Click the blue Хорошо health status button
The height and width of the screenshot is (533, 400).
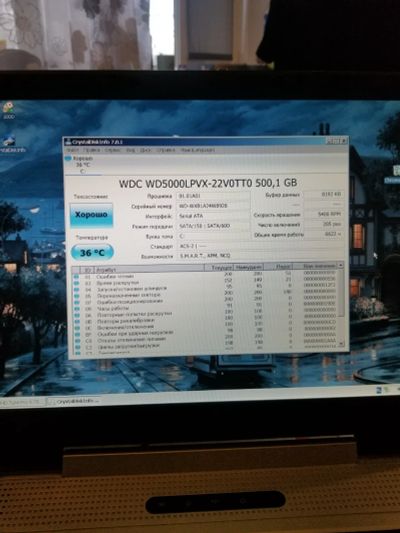[91, 214]
